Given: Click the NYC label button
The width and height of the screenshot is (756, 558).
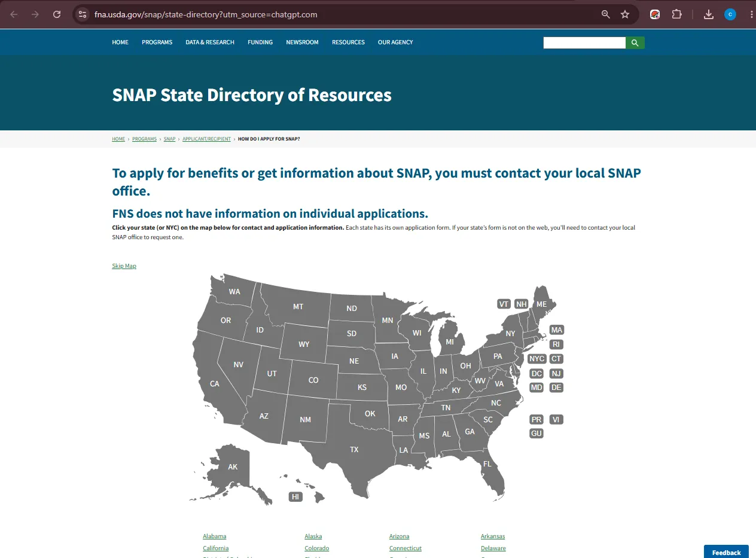Looking at the screenshot, I should [x=536, y=359].
